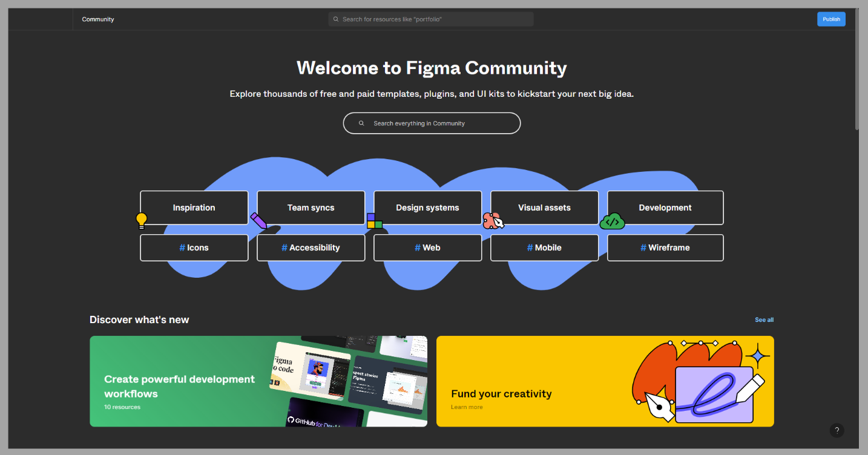
Task: Open the Design systems category
Action: tap(427, 208)
